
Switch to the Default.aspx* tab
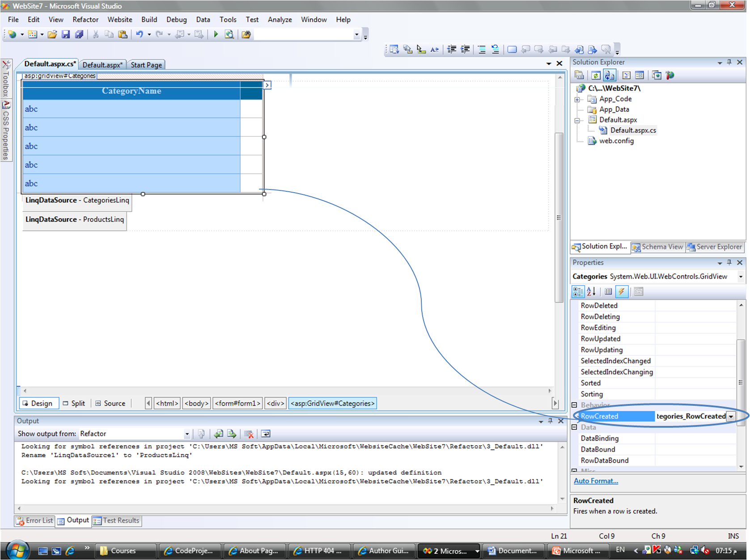click(x=102, y=65)
